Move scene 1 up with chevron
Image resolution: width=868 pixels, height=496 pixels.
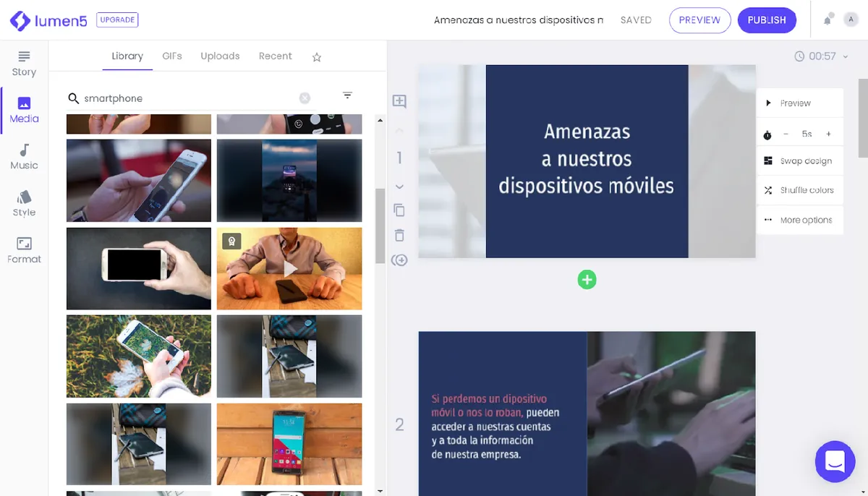[x=399, y=131]
